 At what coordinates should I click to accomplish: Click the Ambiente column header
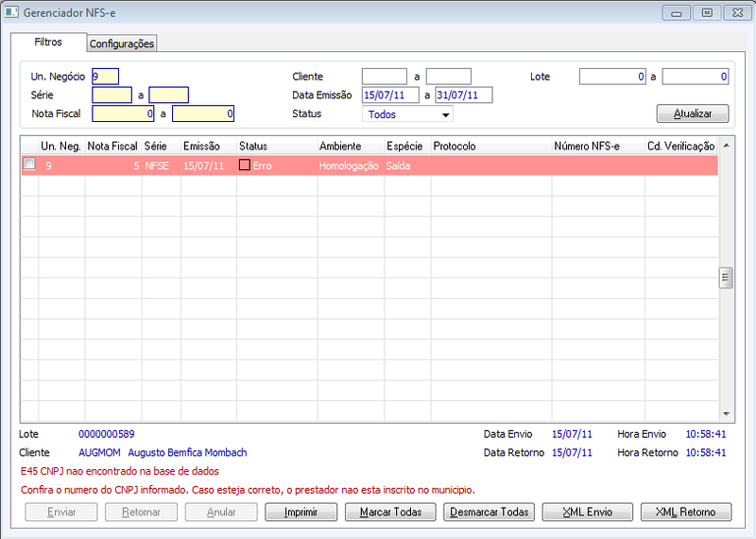click(x=351, y=146)
